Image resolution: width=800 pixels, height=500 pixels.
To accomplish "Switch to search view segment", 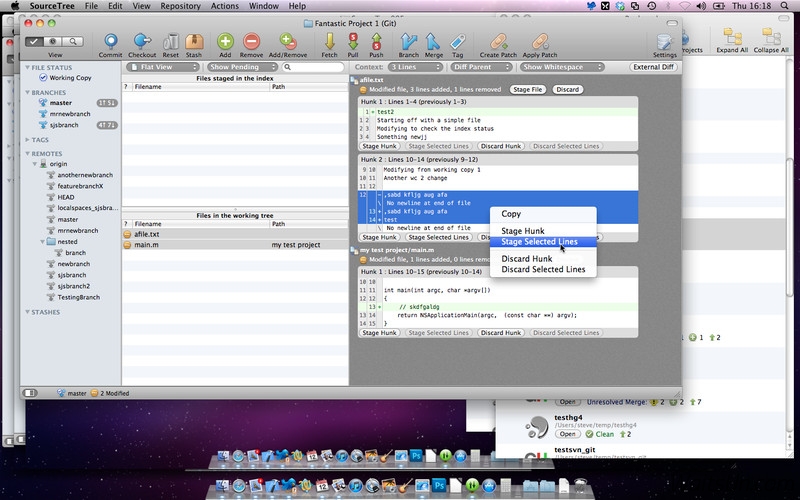I will click(x=73, y=42).
